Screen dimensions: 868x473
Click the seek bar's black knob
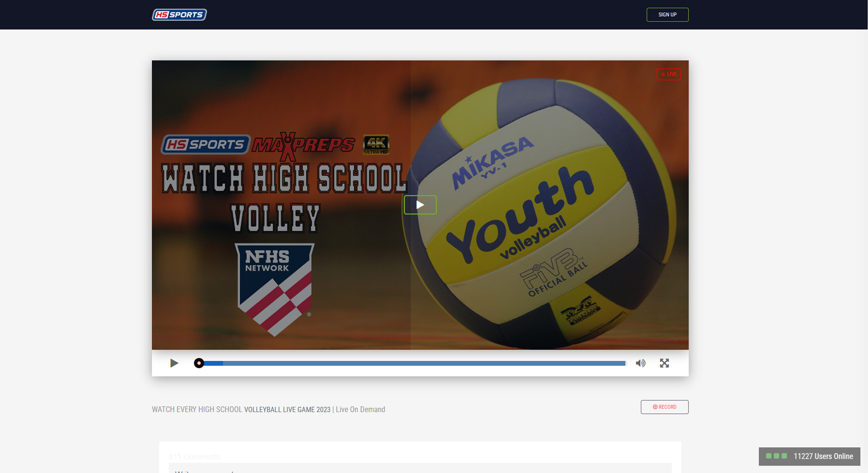point(199,363)
